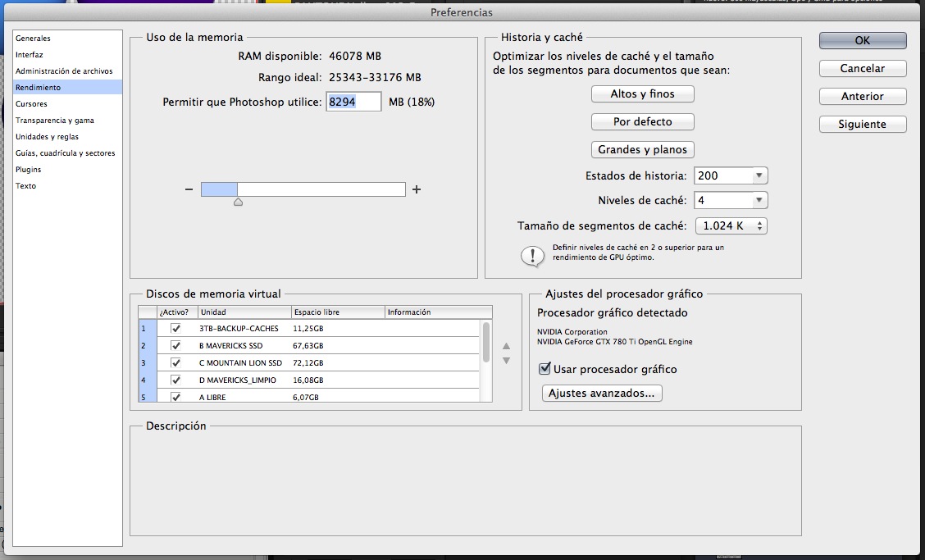Click the memory usage slider track

point(303,189)
